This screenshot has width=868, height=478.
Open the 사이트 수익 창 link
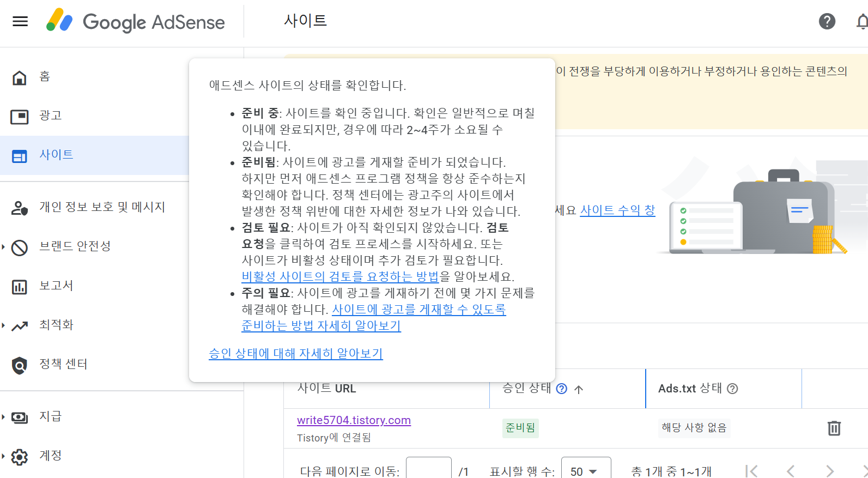click(x=617, y=210)
